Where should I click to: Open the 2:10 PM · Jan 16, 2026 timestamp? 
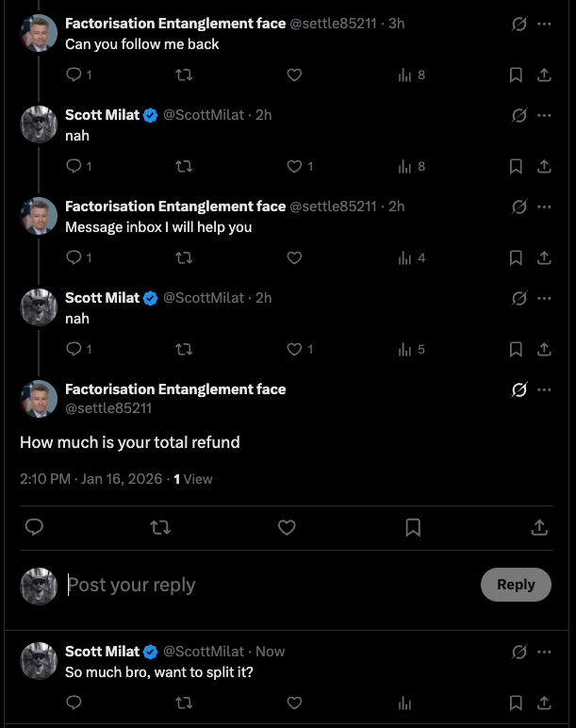click(91, 479)
